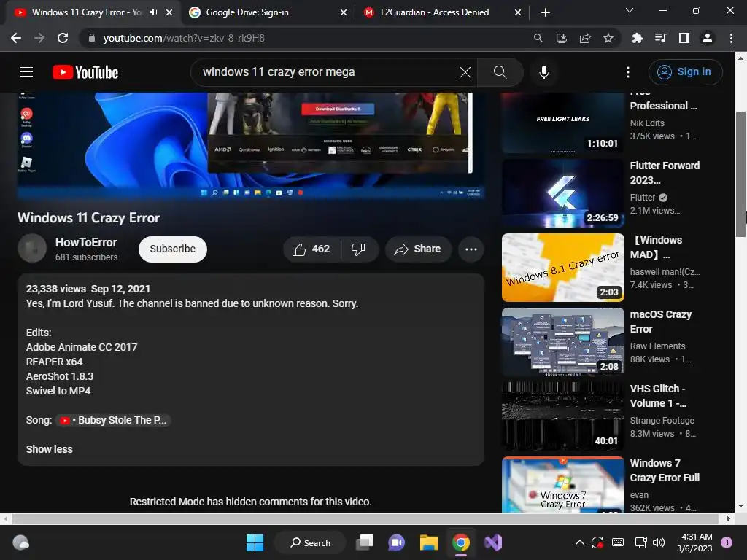Open VHS Glitch Volume 1 thumbnail
Viewport: 747px width, 560px height.
click(x=562, y=416)
